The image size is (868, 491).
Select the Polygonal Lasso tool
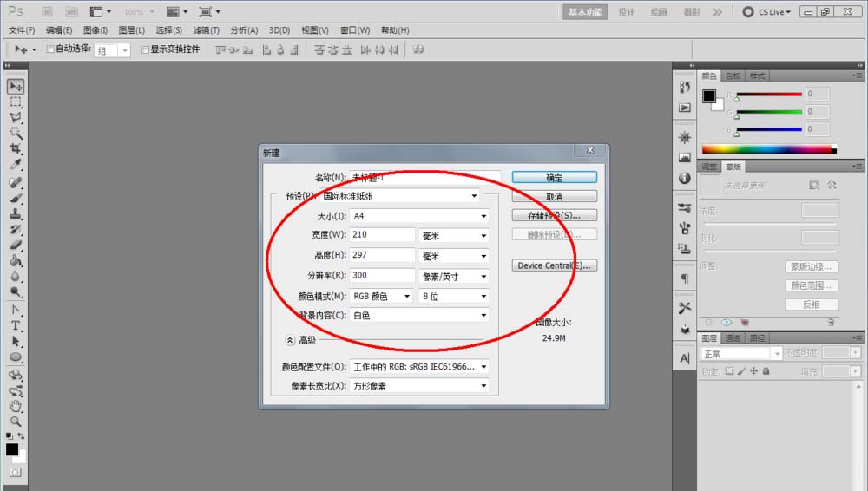pyautogui.click(x=16, y=117)
